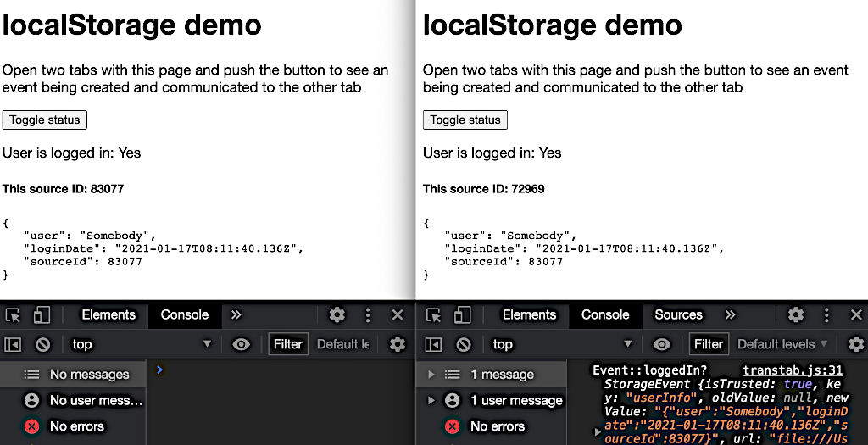The width and height of the screenshot is (868, 445).
Task: Toggle device toolbar in right DevTools
Action: (462, 315)
